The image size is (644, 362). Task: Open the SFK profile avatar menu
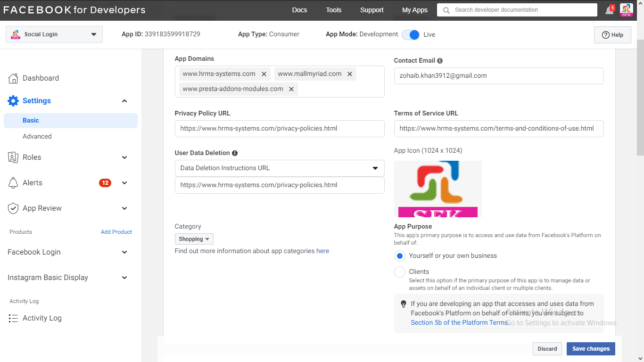(x=627, y=10)
